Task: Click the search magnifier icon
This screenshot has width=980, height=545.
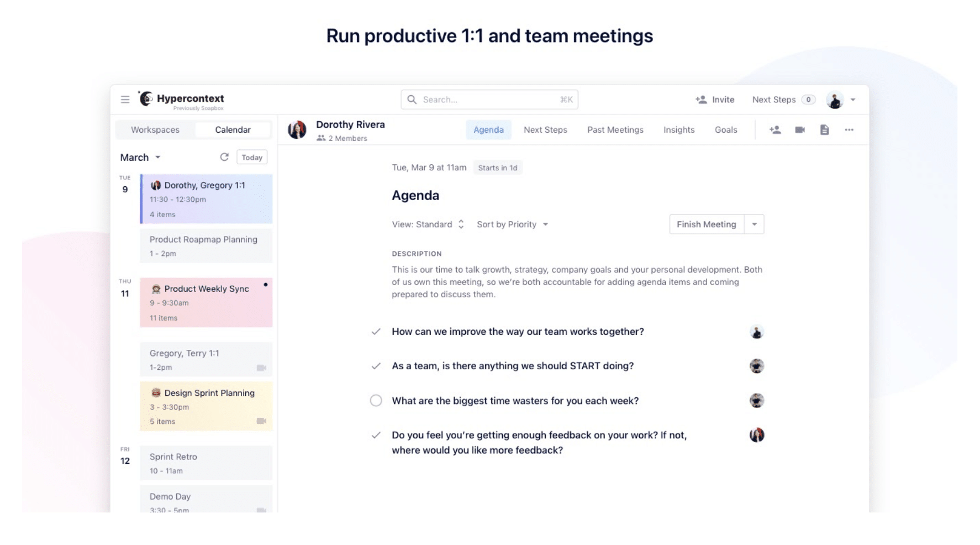Action: tap(412, 99)
